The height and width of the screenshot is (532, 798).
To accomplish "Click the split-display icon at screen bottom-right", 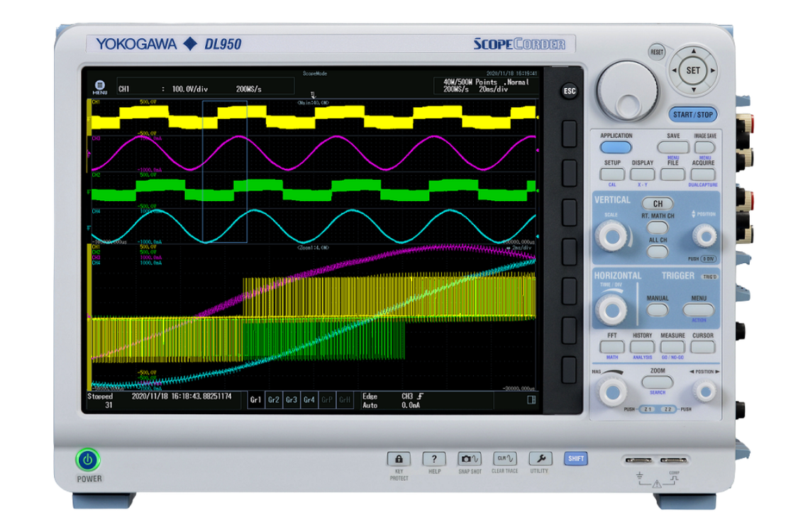I will (532, 399).
